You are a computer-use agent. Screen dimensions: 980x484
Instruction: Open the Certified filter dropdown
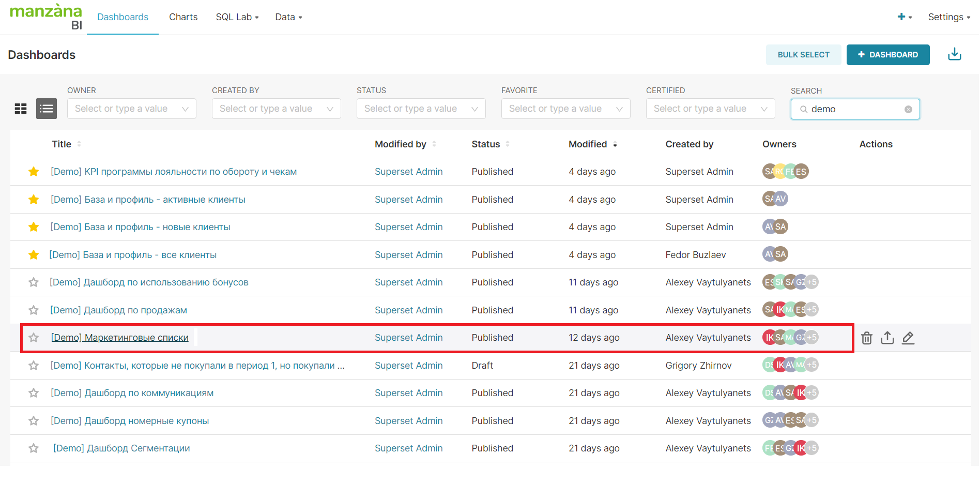click(x=710, y=109)
